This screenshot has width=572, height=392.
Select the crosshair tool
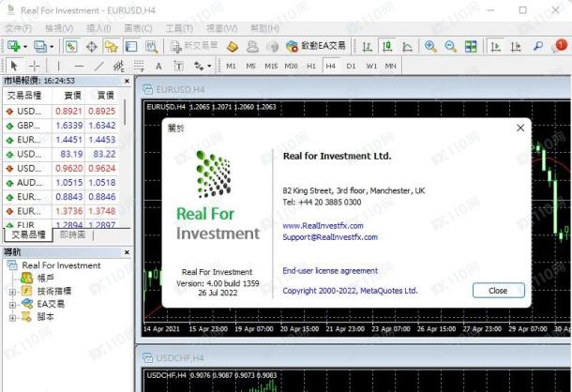pos(35,66)
